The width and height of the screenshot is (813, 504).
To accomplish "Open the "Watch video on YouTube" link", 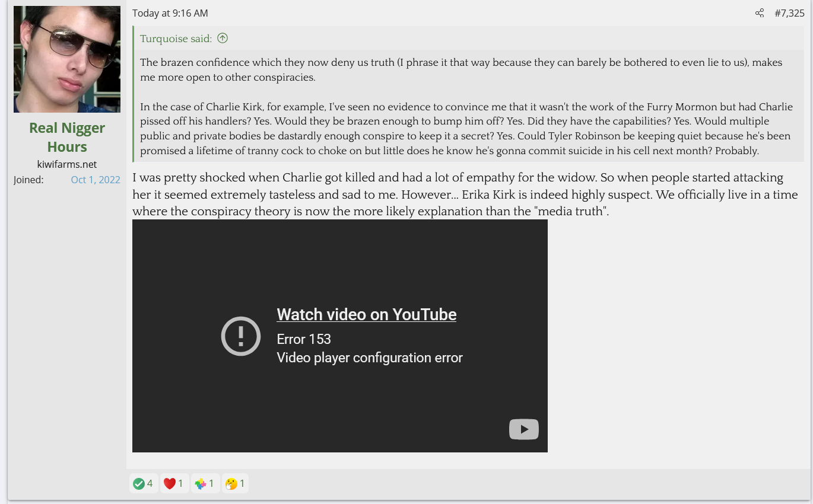I will pos(366,314).
